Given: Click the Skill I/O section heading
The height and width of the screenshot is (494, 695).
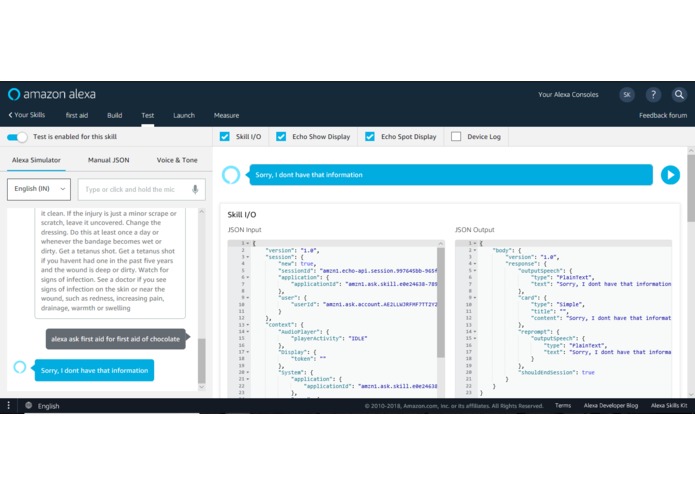Looking at the screenshot, I should (242, 214).
